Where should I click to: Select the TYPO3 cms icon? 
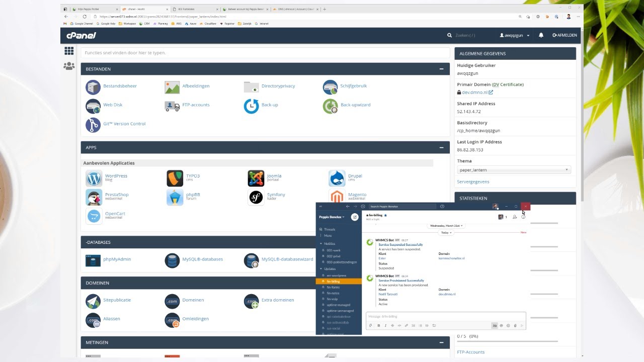point(175,178)
